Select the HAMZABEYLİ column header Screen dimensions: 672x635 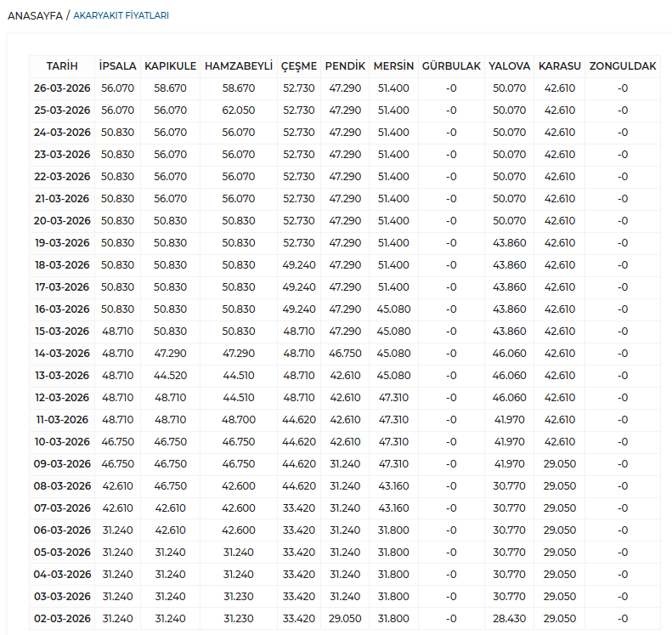[239, 66]
